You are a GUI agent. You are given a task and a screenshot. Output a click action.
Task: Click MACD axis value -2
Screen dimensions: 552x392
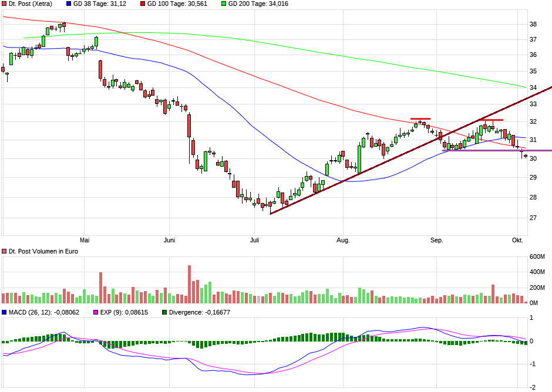[x=533, y=387]
